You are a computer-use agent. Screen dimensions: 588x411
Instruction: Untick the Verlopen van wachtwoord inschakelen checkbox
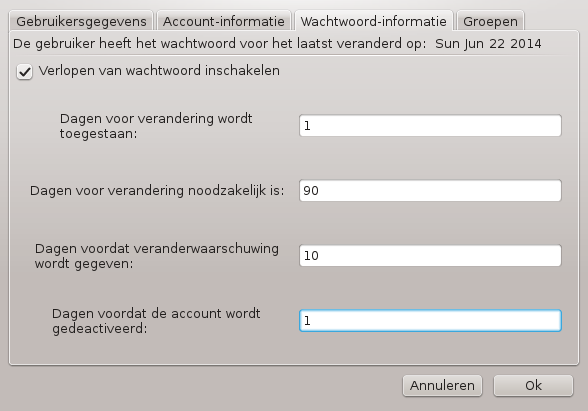24,72
